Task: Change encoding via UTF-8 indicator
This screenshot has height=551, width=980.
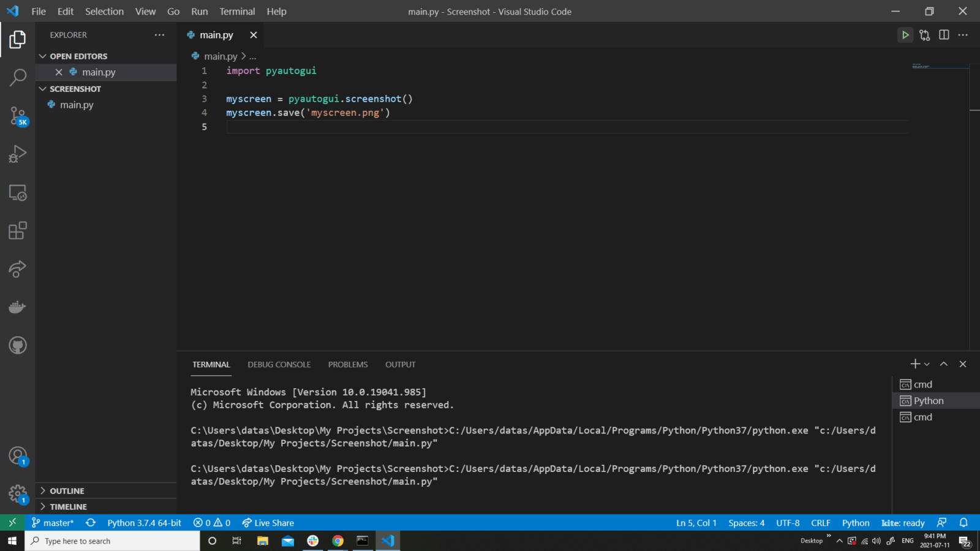Action: (x=788, y=522)
